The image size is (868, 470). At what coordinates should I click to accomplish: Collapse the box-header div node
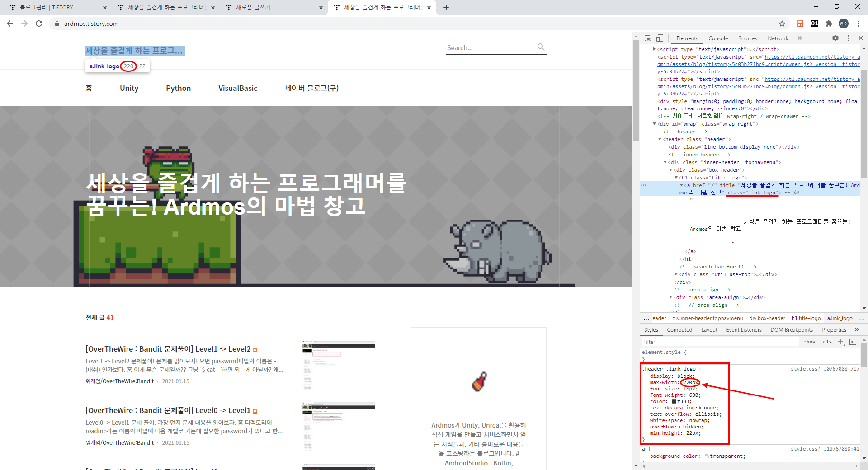[670, 170]
